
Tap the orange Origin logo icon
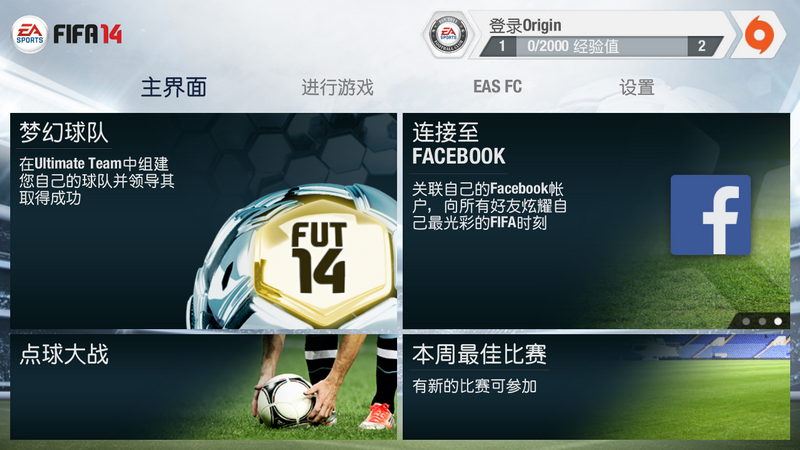(x=759, y=35)
